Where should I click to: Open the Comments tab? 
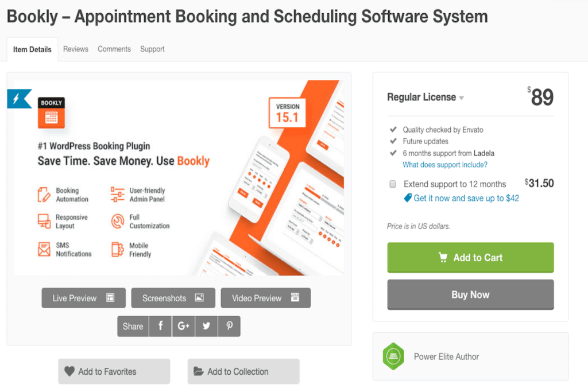point(114,49)
